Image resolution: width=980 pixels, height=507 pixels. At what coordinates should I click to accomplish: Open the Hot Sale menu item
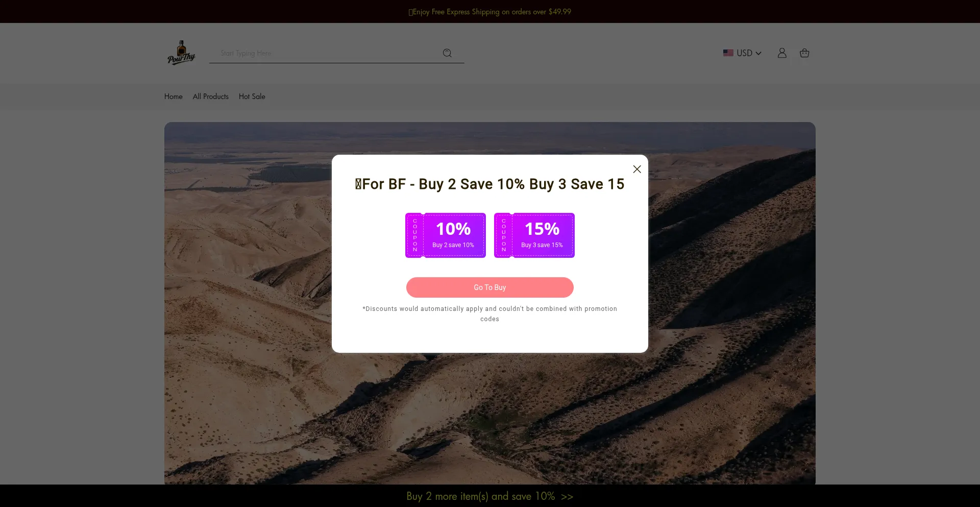point(252,96)
